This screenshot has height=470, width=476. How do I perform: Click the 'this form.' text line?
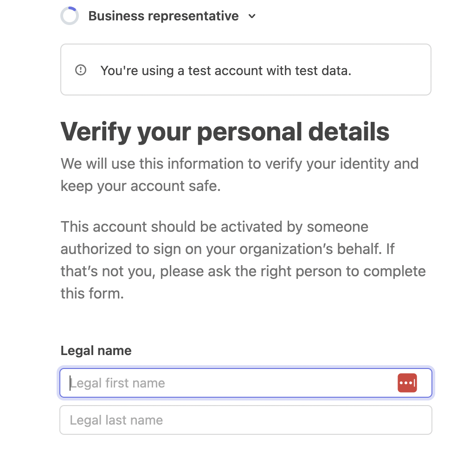pos(92,293)
